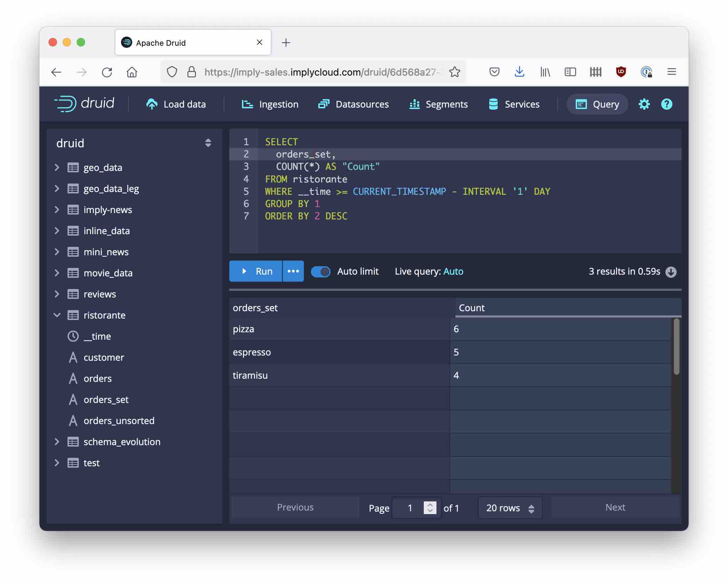Run the SQL query
This screenshot has height=583, width=728.
(x=256, y=271)
